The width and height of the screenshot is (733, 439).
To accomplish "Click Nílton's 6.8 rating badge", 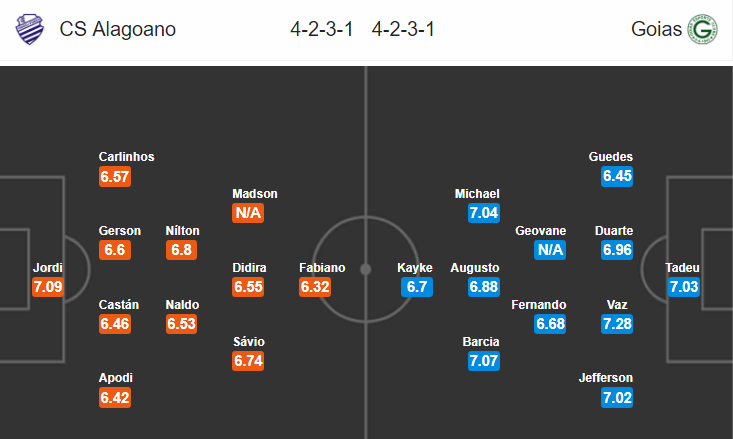I will (x=181, y=250).
